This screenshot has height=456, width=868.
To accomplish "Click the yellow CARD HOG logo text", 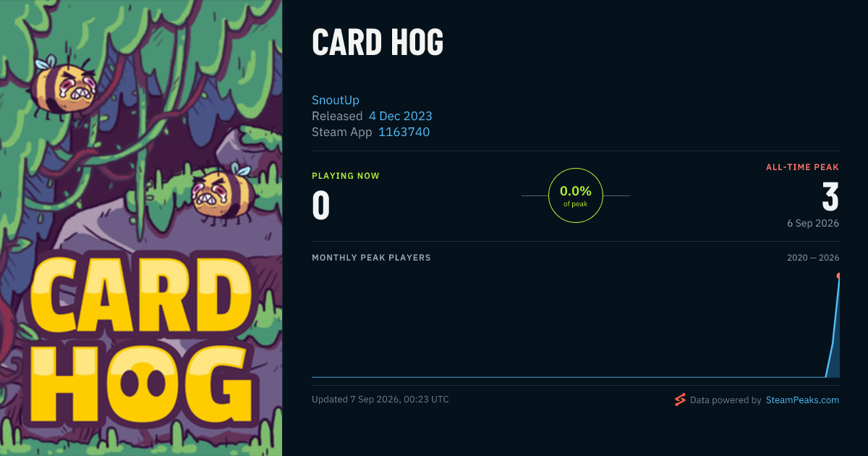I will click(141, 339).
